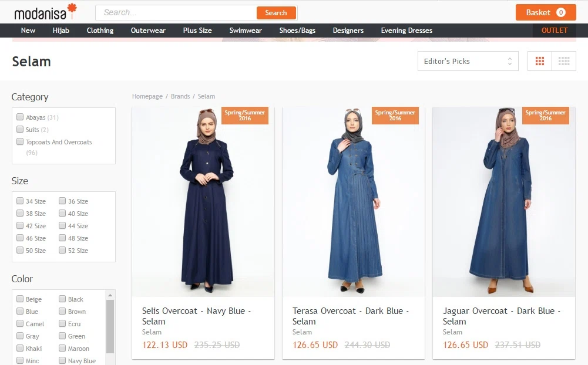Image resolution: width=588 pixels, height=365 pixels.
Task: Switch to three-column grid view
Action: [540, 61]
